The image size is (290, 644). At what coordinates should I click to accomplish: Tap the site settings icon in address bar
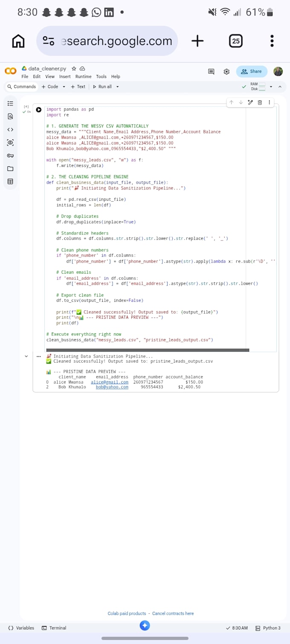[48, 41]
